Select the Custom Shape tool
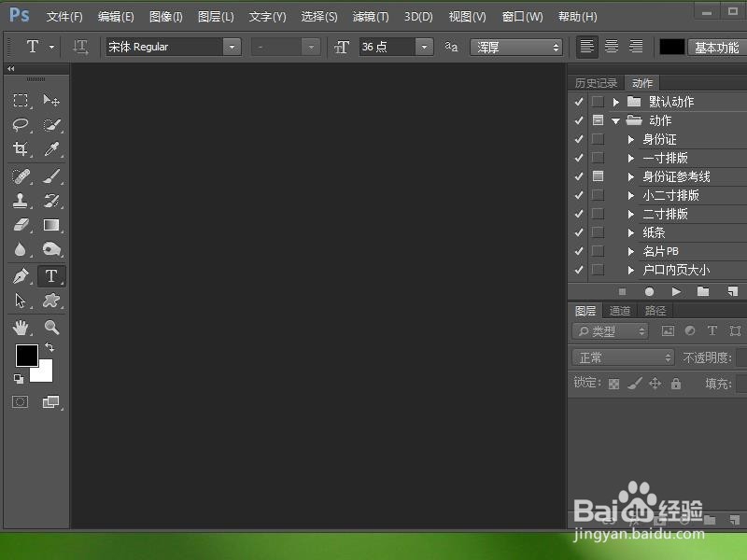The height and width of the screenshot is (560, 747). click(x=51, y=301)
